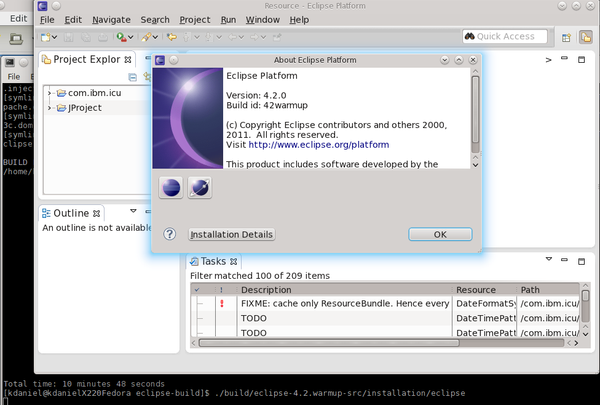
Task: Click the Path column header
Action: coord(548,290)
